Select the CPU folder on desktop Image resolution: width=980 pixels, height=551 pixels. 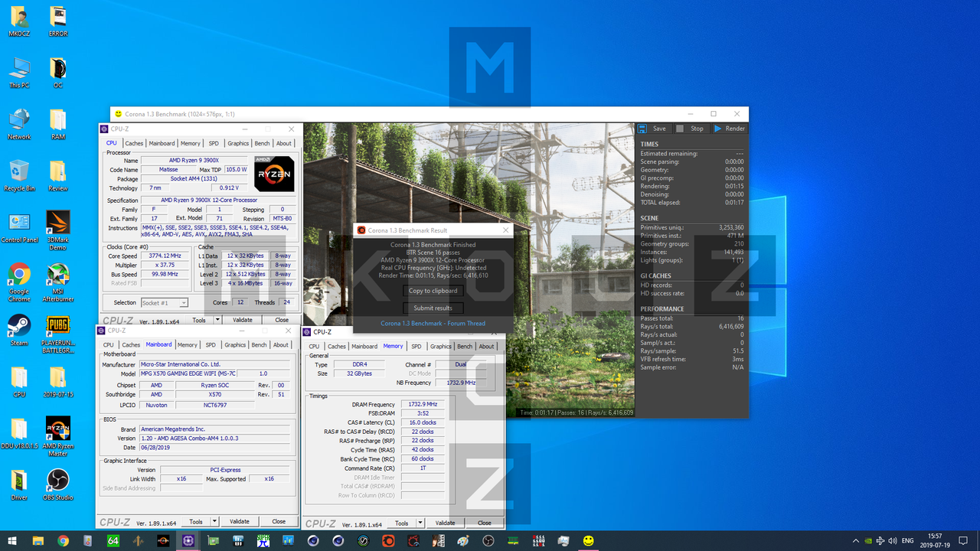pos(19,382)
